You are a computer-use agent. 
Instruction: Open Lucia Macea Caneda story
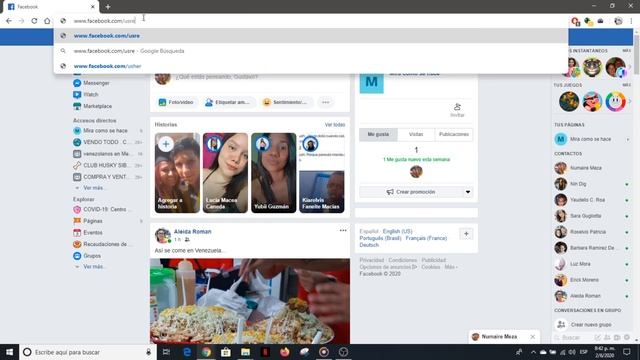click(225, 173)
